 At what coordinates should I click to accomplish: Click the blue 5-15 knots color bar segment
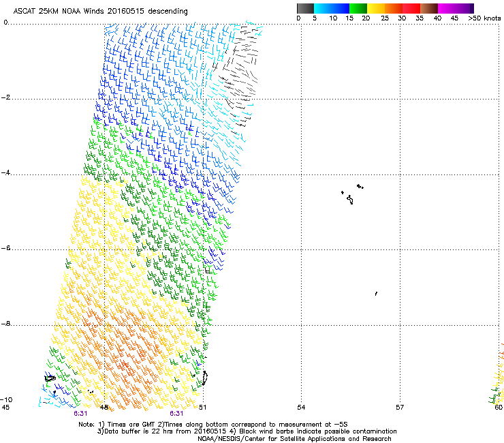pos(332,8)
